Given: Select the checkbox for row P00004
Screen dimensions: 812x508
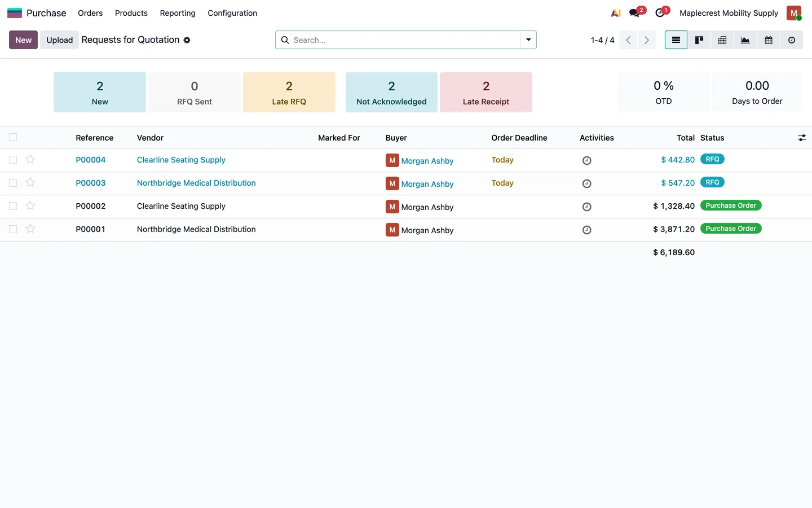Looking at the screenshot, I should pyautogui.click(x=13, y=160).
